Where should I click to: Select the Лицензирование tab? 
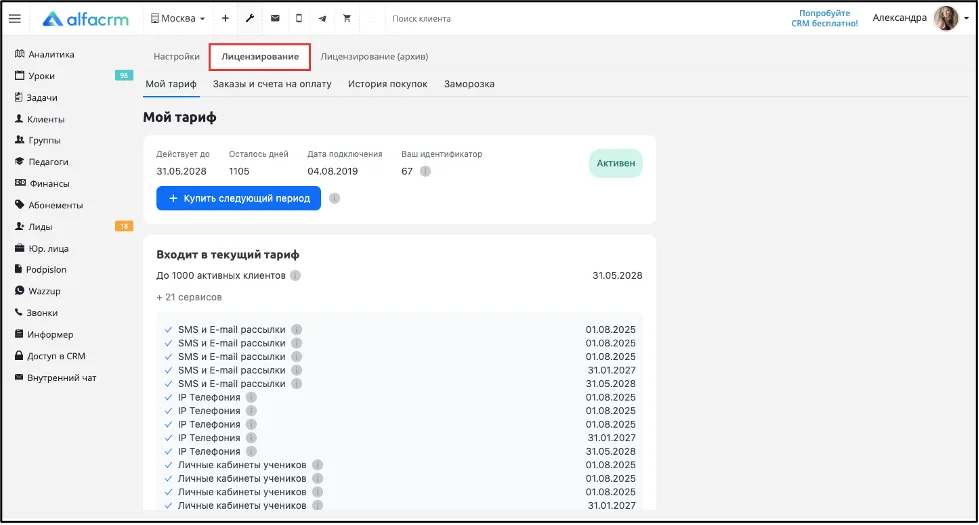click(260, 56)
